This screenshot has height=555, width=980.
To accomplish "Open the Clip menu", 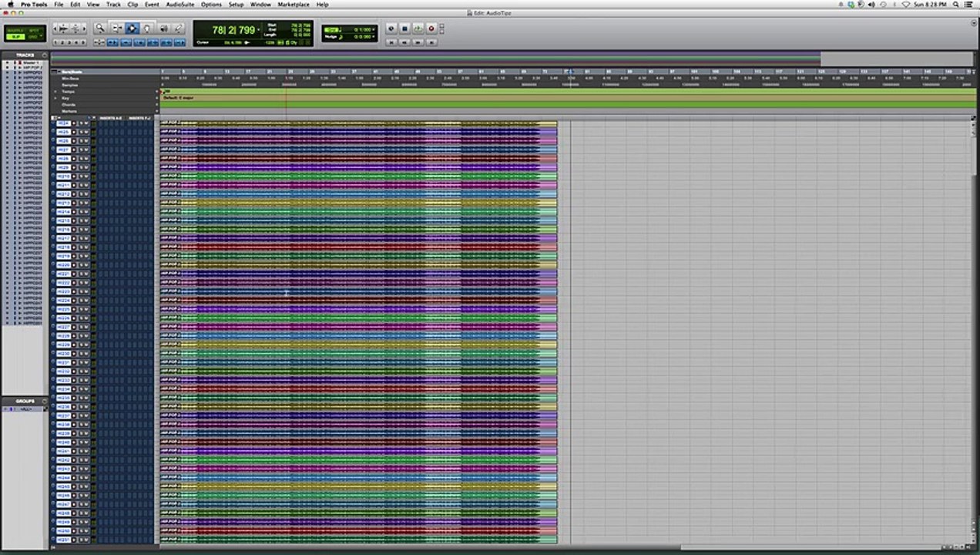I will 133,4.
